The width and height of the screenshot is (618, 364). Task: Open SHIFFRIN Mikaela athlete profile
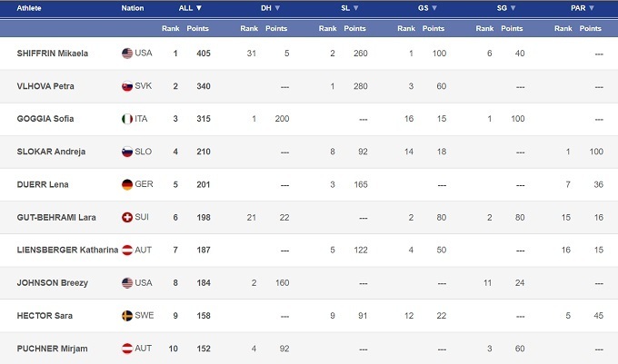click(53, 54)
